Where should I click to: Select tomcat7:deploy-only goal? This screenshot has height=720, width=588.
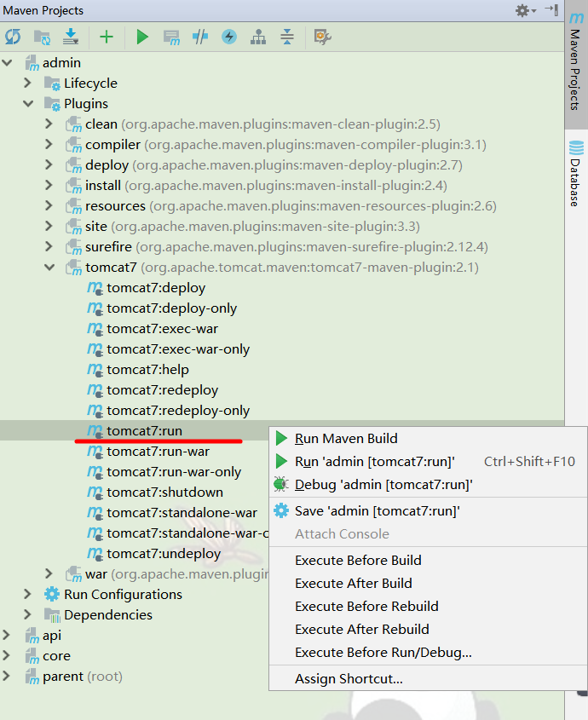click(171, 308)
